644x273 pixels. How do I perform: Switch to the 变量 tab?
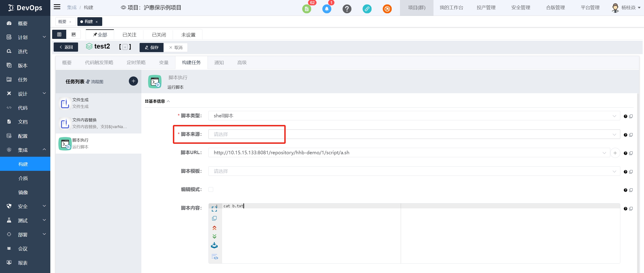click(164, 63)
